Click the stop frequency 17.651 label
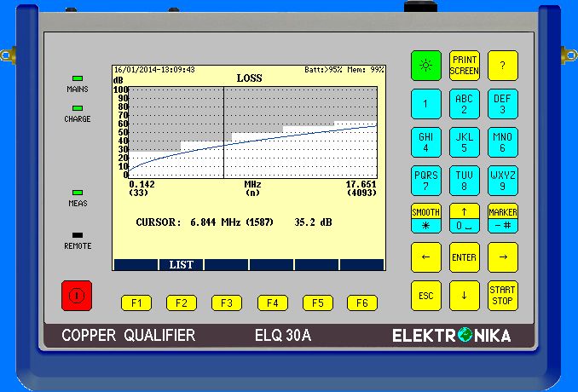The image size is (578, 392). (x=361, y=184)
